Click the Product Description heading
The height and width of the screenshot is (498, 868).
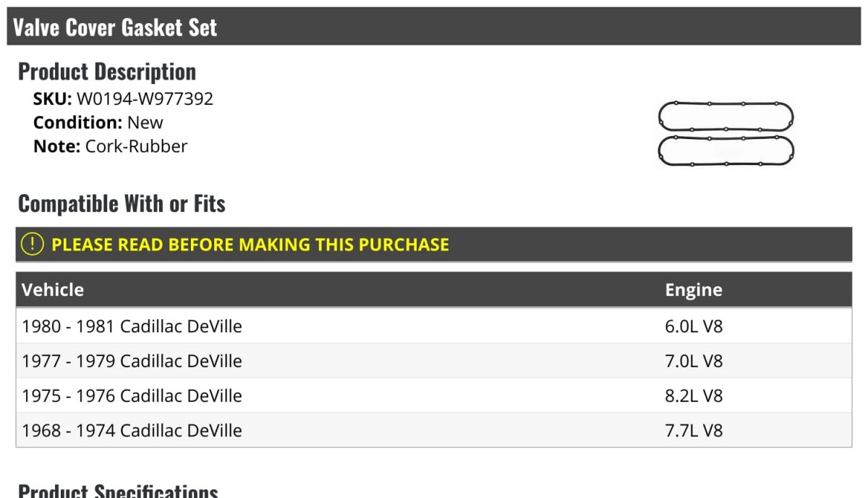click(x=107, y=72)
